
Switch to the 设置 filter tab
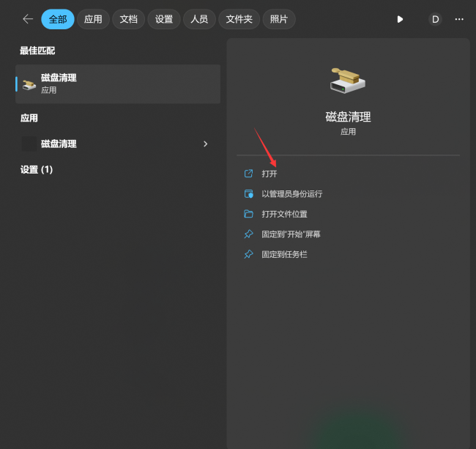(x=164, y=19)
